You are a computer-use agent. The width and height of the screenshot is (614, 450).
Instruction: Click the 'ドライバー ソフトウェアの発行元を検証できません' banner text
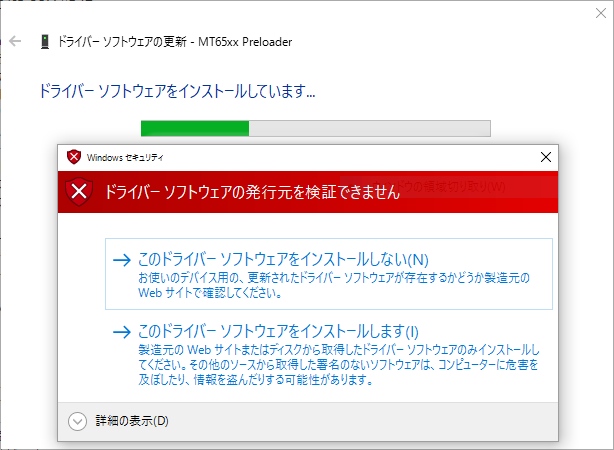pos(252,192)
